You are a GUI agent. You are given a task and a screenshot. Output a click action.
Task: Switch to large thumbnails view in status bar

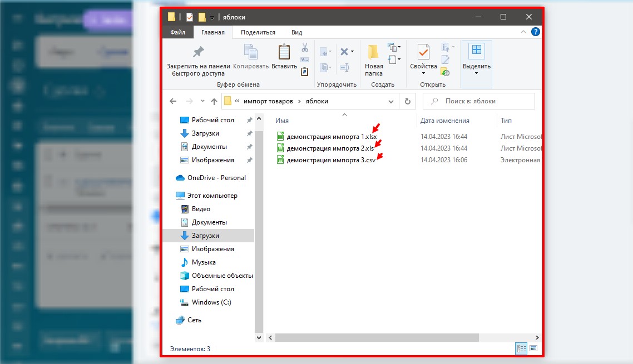(533, 348)
